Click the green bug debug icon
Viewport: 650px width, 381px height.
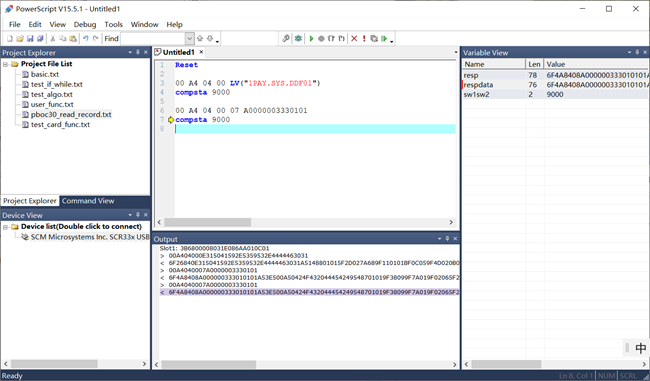298,39
